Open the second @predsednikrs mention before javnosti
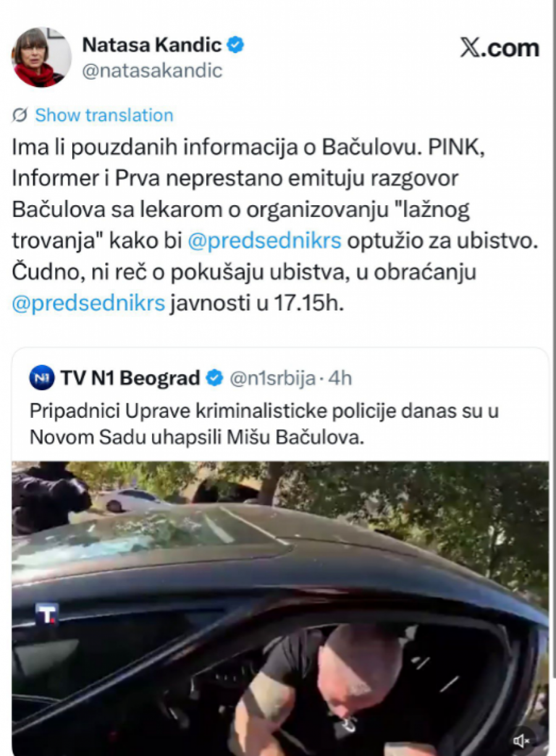This screenshot has height=756, width=556. pyautogui.click(x=88, y=304)
